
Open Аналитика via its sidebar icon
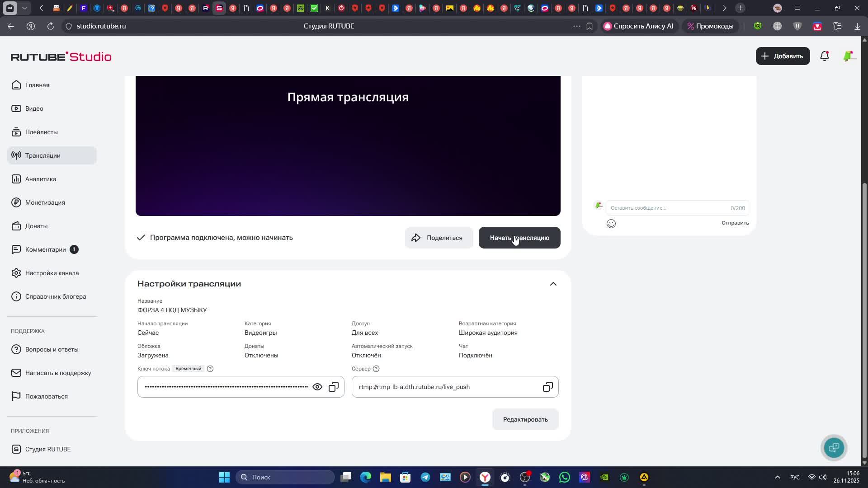point(16,179)
